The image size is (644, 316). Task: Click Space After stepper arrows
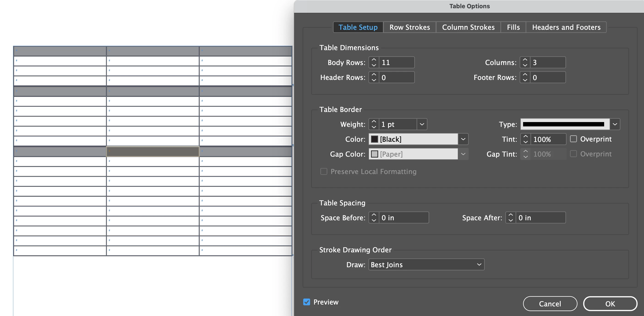click(x=511, y=218)
